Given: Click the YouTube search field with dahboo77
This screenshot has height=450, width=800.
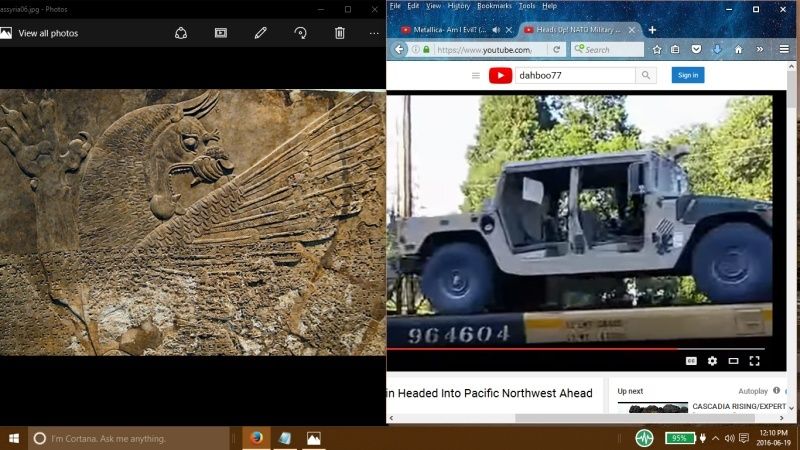Looking at the screenshot, I should [x=575, y=76].
